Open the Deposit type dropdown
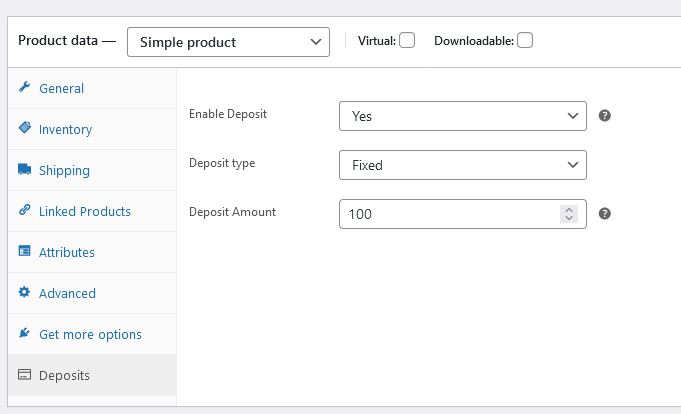This screenshot has height=414, width=681. coord(463,165)
